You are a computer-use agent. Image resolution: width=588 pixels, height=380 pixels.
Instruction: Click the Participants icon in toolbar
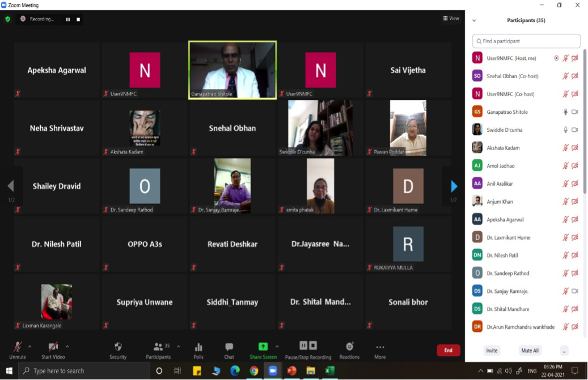click(158, 347)
